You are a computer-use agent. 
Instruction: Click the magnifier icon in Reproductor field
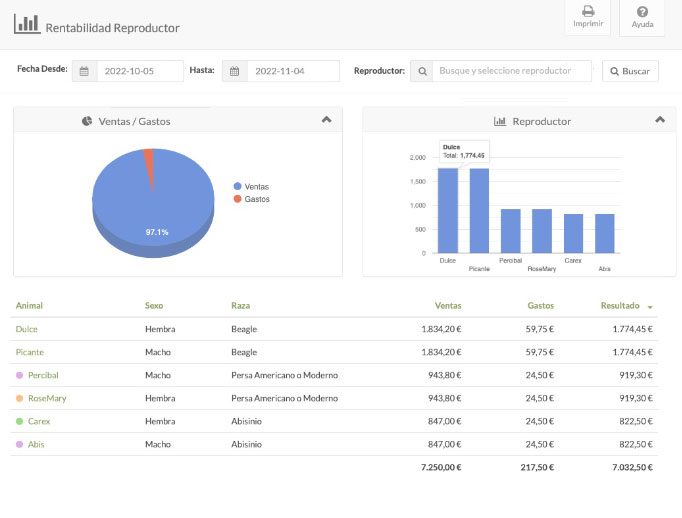pos(422,72)
